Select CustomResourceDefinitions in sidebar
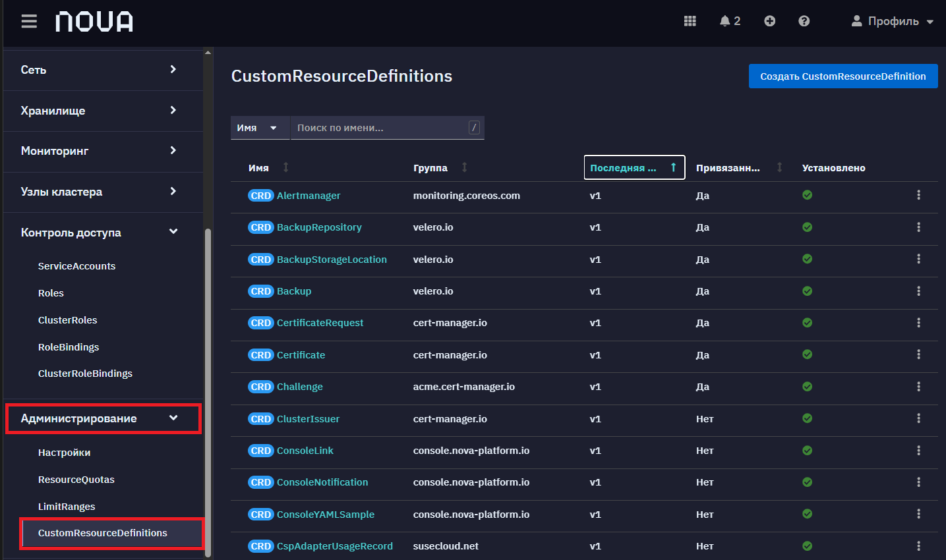 pyautogui.click(x=111, y=533)
